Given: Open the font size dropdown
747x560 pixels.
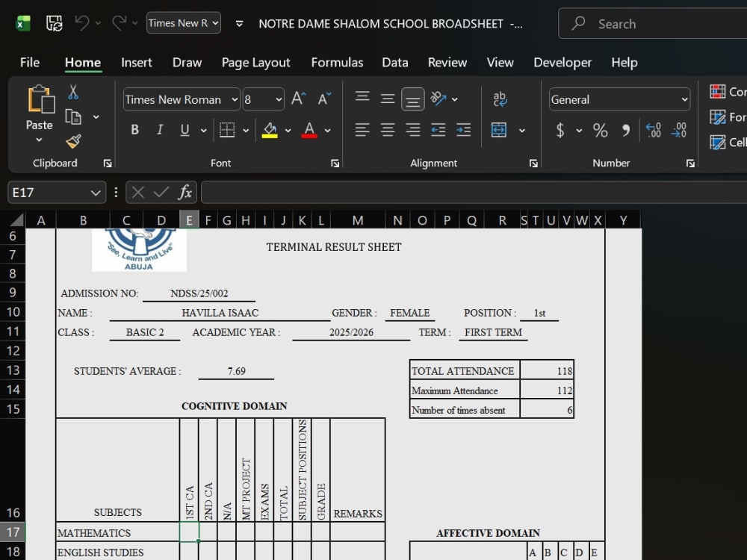Looking at the screenshot, I should 279,99.
